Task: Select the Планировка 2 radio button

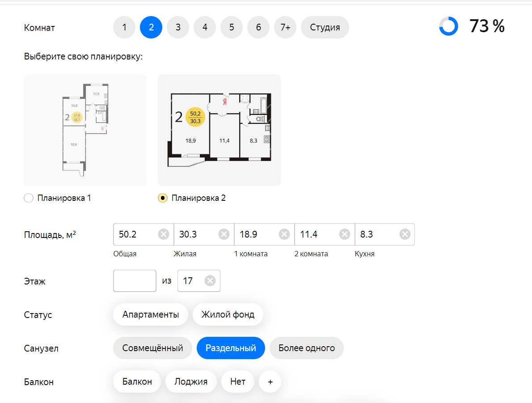Action: pos(163,198)
